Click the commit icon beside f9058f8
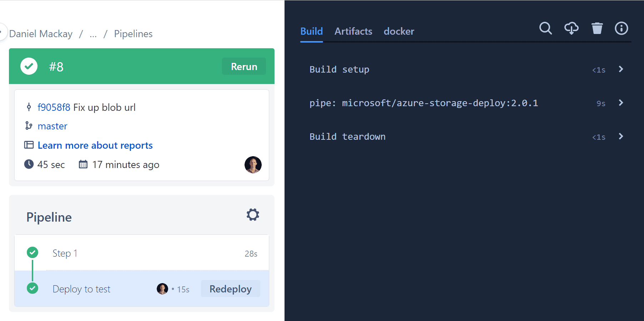Viewport: 644px width, 321px height. [x=29, y=107]
